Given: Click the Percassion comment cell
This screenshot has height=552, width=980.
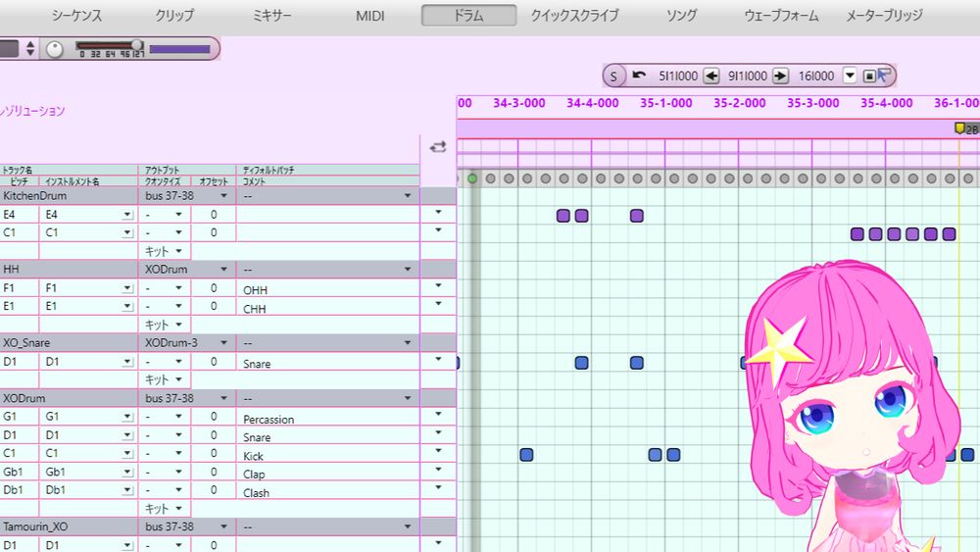Looking at the screenshot, I should pyautogui.click(x=328, y=418).
